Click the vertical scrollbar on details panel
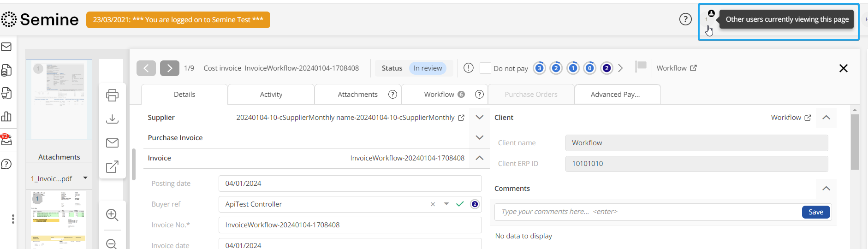868x249 pixels. coord(855,143)
